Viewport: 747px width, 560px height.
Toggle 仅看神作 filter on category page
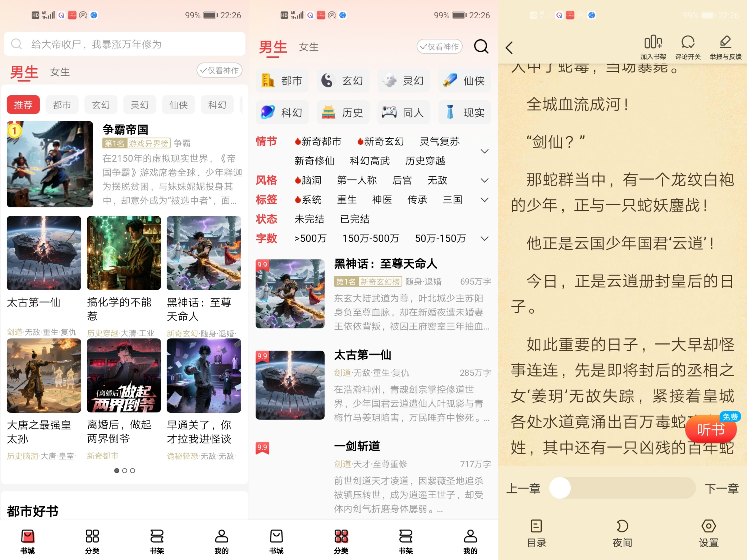[439, 47]
